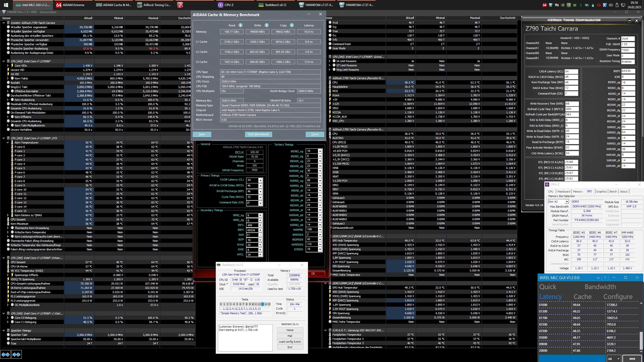Click the Read info icon in AIDA64

tap(240, 25)
